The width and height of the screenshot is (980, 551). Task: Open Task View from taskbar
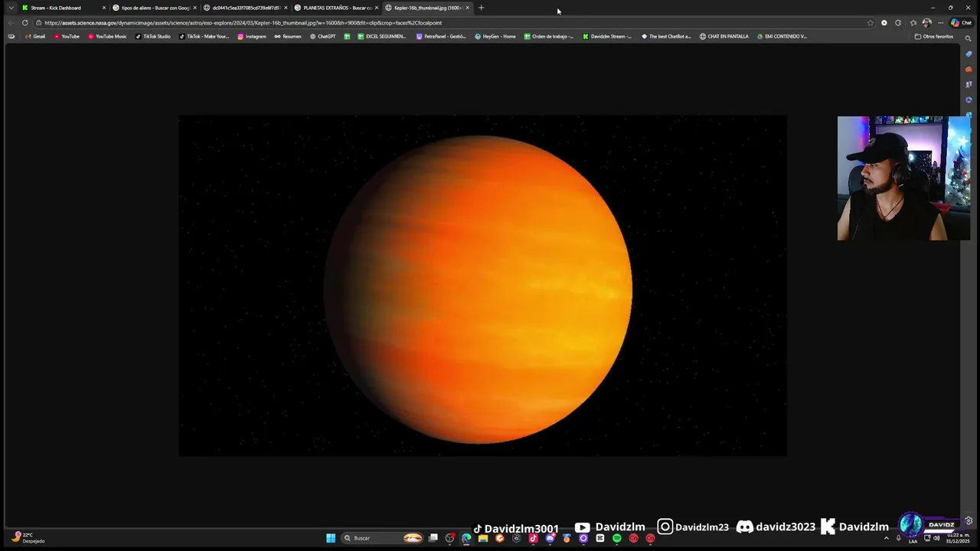click(433, 538)
